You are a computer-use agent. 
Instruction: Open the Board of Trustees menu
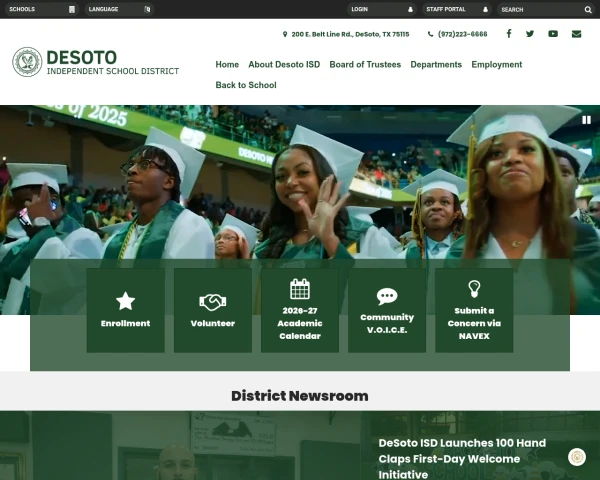[x=365, y=64]
